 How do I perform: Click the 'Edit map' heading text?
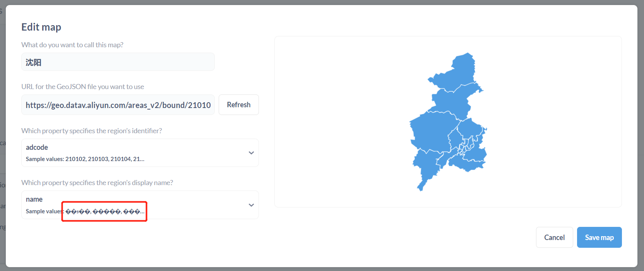[41, 27]
